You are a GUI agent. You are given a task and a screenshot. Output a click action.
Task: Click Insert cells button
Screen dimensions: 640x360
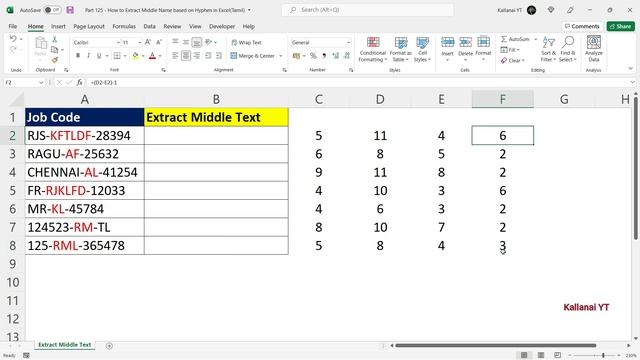pyautogui.click(x=447, y=49)
